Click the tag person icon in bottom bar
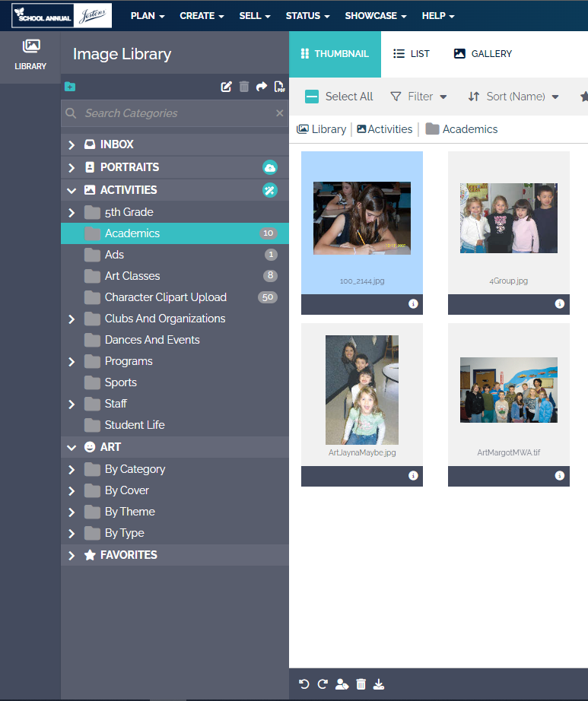The height and width of the screenshot is (701, 588). click(x=342, y=684)
